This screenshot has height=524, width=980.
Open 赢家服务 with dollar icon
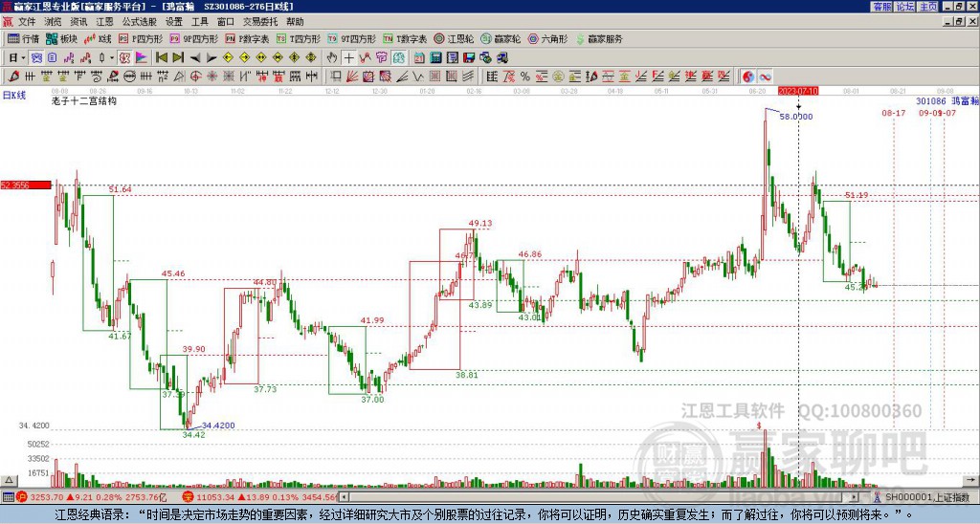click(599, 38)
